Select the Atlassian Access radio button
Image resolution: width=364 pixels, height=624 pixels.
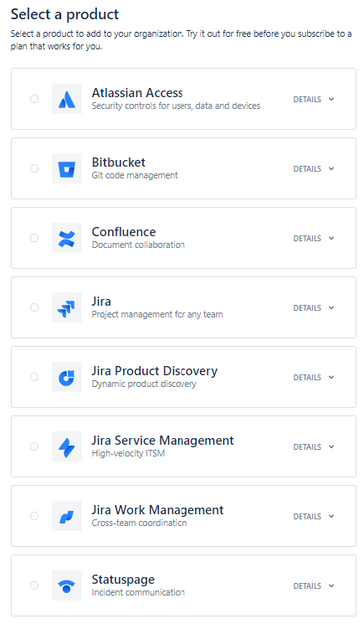coord(34,99)
